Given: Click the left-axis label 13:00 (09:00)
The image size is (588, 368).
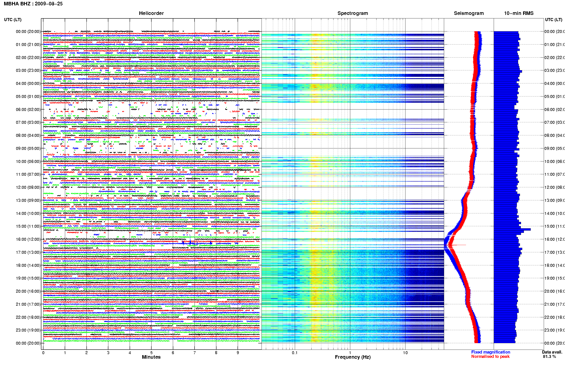Looking at the screenshot, I should tap(28, 200).
